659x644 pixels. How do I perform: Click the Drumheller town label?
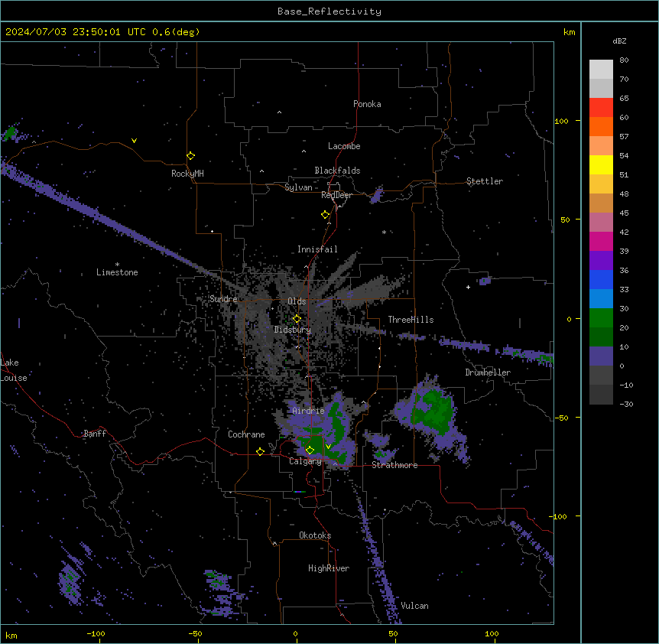pyautogui.click(x=488, y=372)
